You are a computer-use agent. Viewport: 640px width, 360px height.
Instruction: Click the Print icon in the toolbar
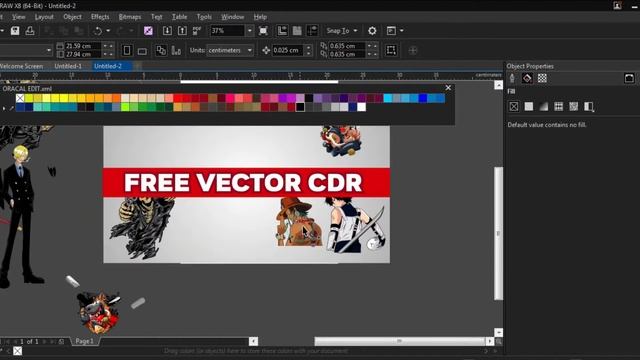tap(30, 31)
